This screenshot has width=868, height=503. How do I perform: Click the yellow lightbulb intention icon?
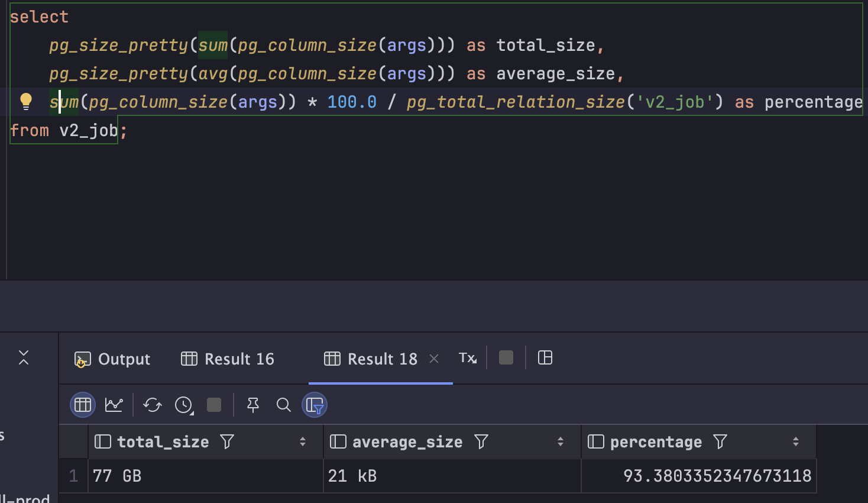[x=26, y=102]
